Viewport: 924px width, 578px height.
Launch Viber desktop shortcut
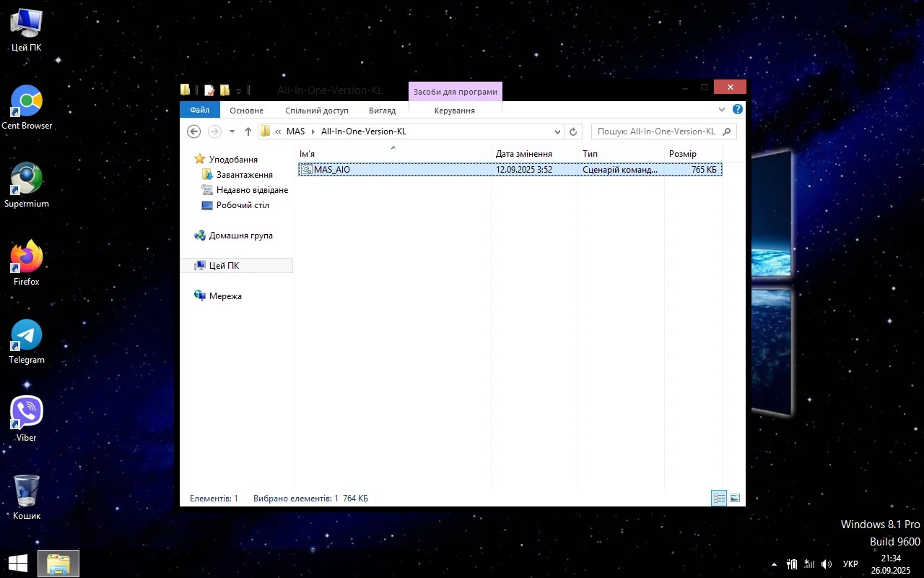click(x=27, y=418)
